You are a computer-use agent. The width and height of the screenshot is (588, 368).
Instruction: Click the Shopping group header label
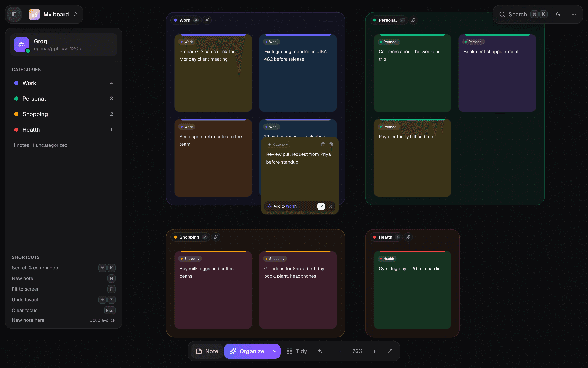190,237
